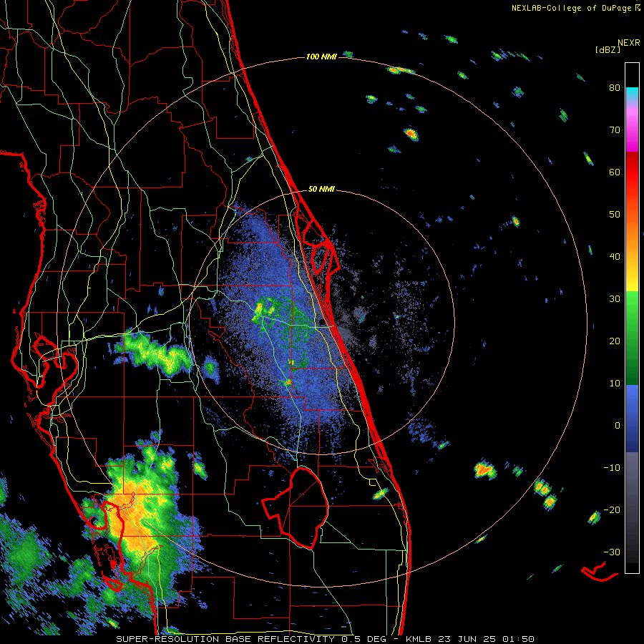Click the -30 value on dBZ scale
Image resolution: width=644 pixels, height=644 pixels.
tap(612, 552)
